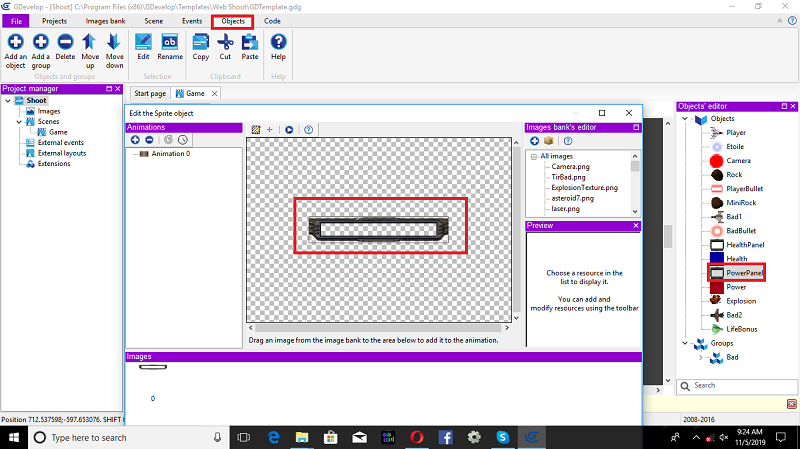800x449 pixels.
Task: Collapse the Groups node
Action: point(685,343)
